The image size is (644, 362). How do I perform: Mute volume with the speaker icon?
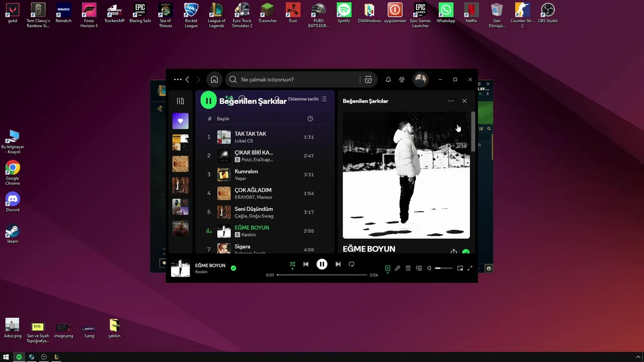tap(429, 268)
